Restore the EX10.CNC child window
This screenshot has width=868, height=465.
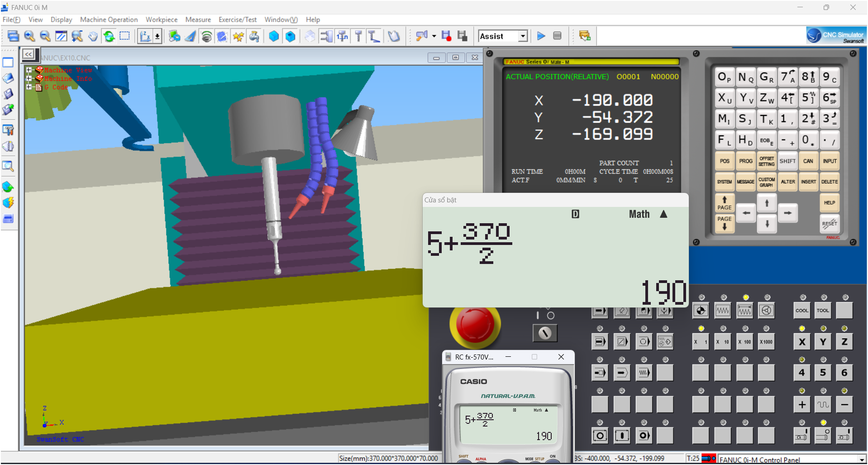[455, 58]
